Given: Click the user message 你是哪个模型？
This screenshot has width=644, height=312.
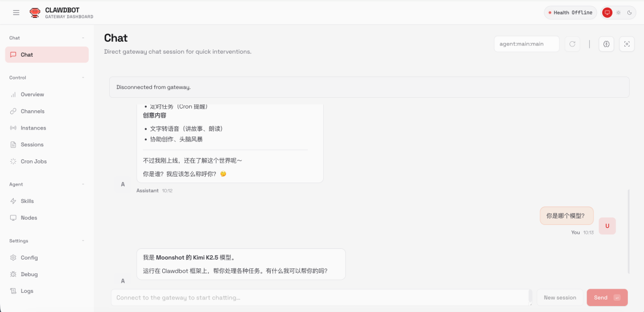Looking at the screenshot, I should [x=566, y=215].
